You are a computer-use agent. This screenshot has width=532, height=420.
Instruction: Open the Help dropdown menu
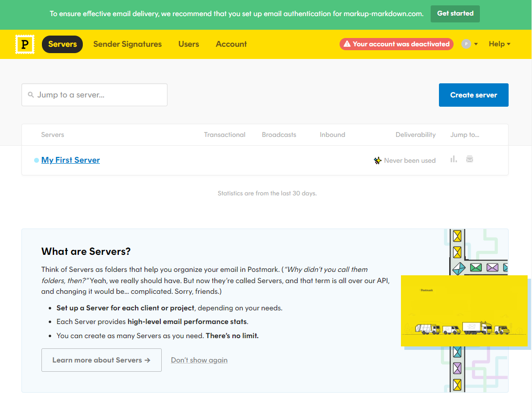coord(499,44)
